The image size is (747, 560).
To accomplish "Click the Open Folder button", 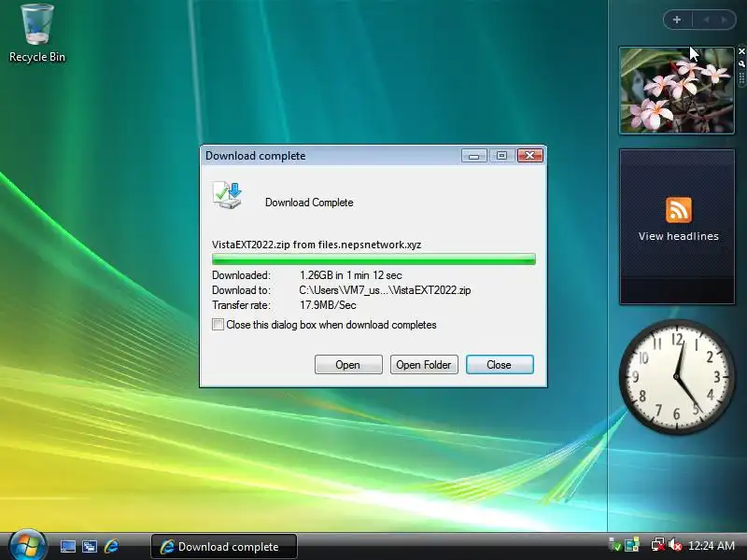I will pos(424,365).
